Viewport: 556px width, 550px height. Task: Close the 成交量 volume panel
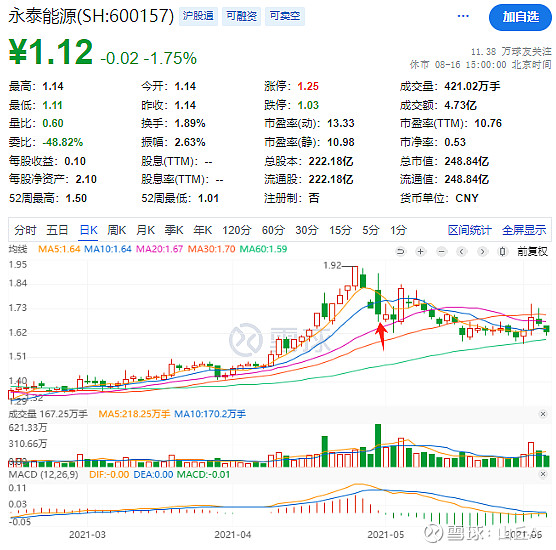pyautogui.click(x=543, y=414)
